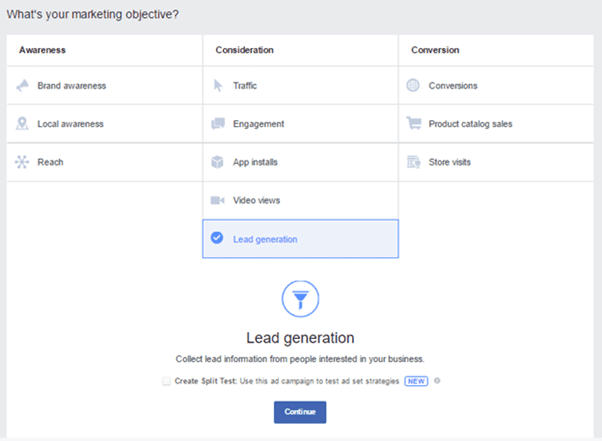Image resolution: width=602 pixels, height=441 pixels.
Task: Click the Local awareness pin icon
Action: click(x=23, y=124)
